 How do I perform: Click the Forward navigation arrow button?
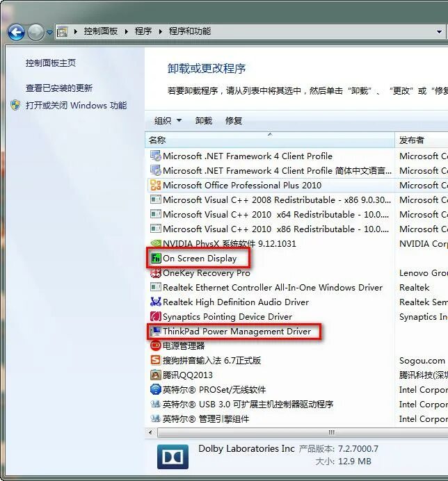pyautogui.click(x=36, y=32)
